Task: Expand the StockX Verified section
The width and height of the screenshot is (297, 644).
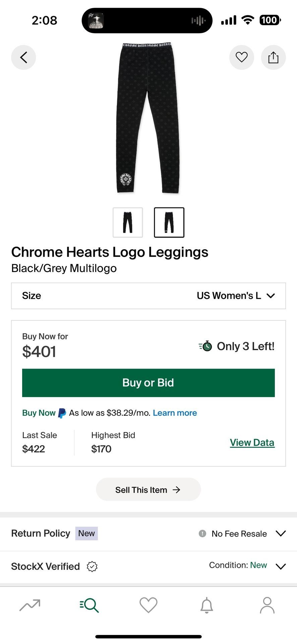Action: coord(281,567)
